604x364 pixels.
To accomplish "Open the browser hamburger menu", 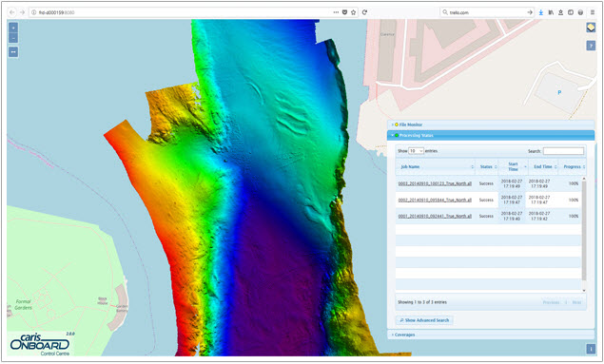I will (593, 12).
